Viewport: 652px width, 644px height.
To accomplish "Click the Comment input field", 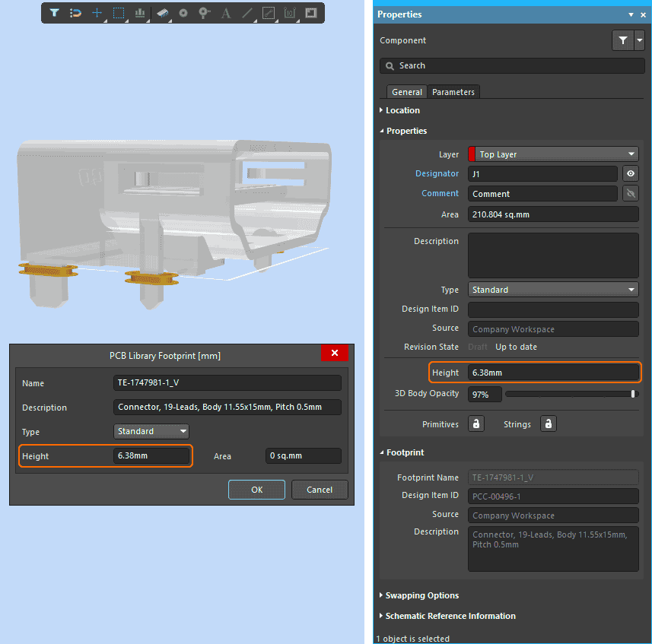I will [542, 194].
